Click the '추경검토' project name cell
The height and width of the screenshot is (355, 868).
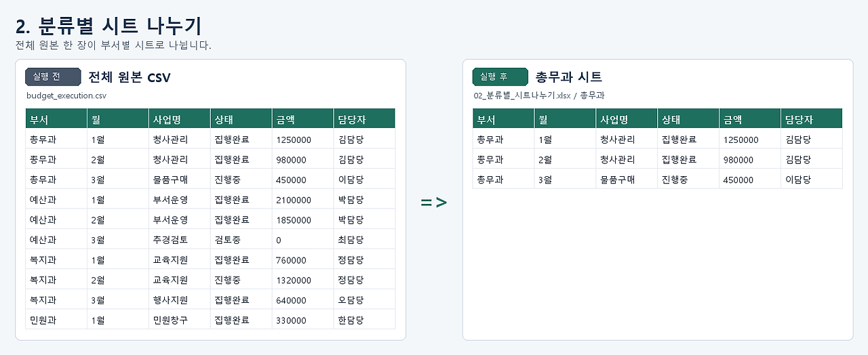click(x=180, y=240)
